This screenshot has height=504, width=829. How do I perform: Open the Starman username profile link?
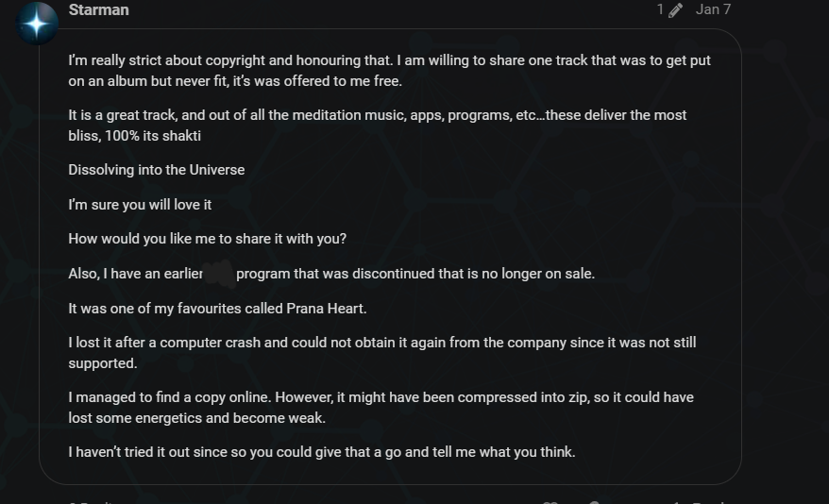(x=99, y=10)
